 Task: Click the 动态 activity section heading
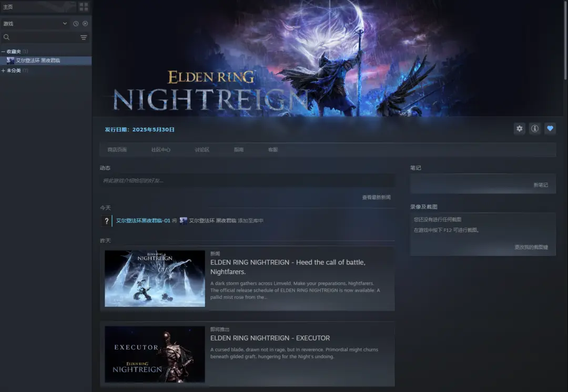(x=105, y=168)
